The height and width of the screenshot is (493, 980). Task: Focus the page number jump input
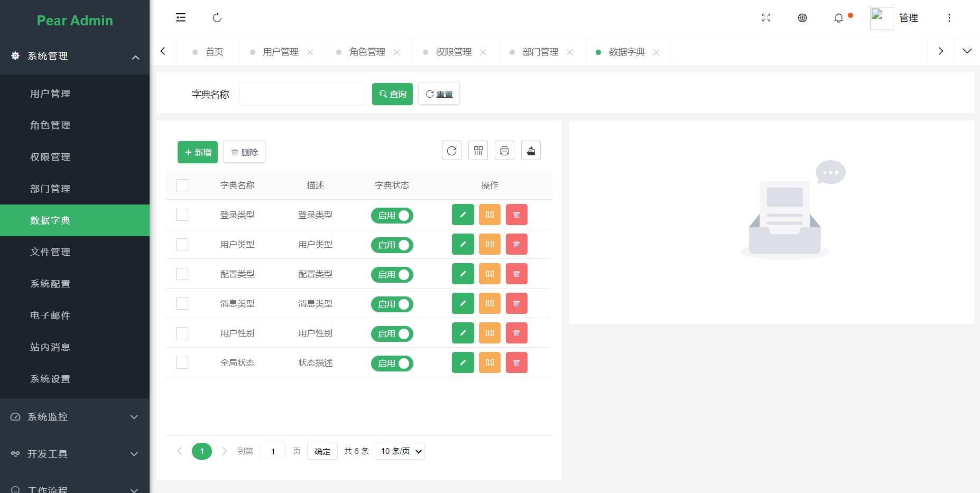(273, 451)
